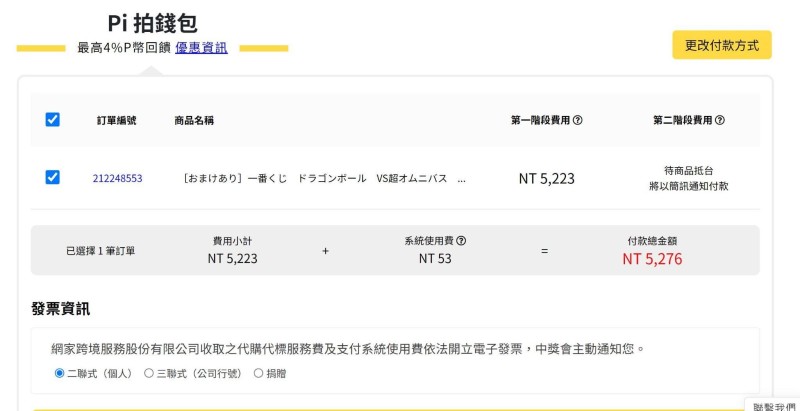Click the 更改付款方式 button
800x411 pixels.
pyautogui.click(x=721, y=45)
